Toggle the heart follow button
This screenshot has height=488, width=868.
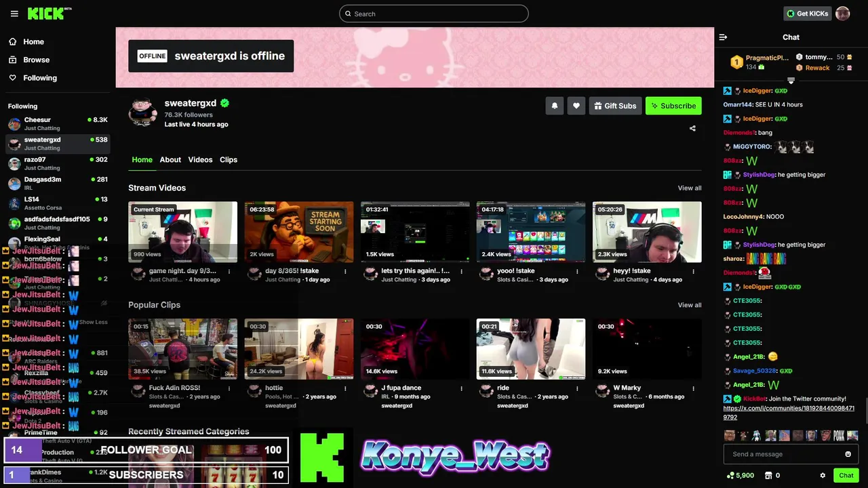tap(576, 106)
